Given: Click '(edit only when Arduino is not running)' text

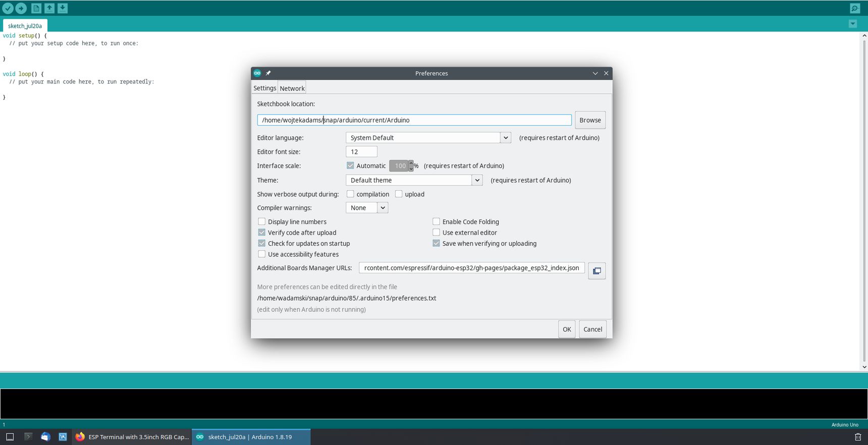Looking at the screenshot, I should pos(311,310).
